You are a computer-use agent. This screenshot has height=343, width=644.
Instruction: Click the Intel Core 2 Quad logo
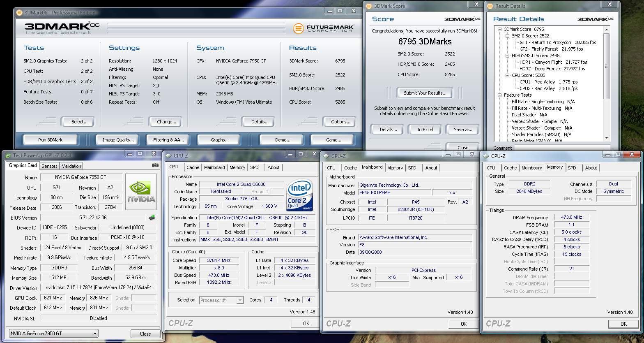pyautogui.click(x=301, y=195)
